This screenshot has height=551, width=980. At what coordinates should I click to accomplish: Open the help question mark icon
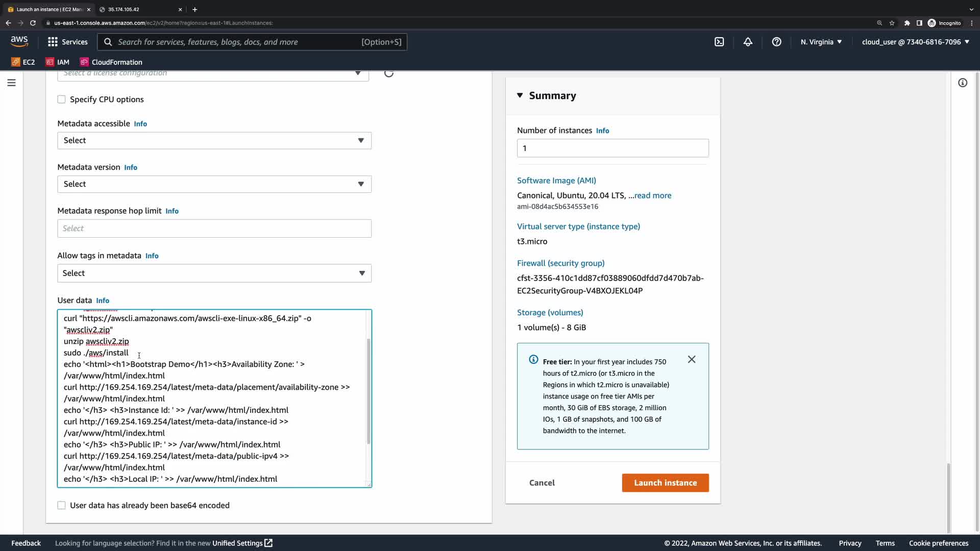776,42
